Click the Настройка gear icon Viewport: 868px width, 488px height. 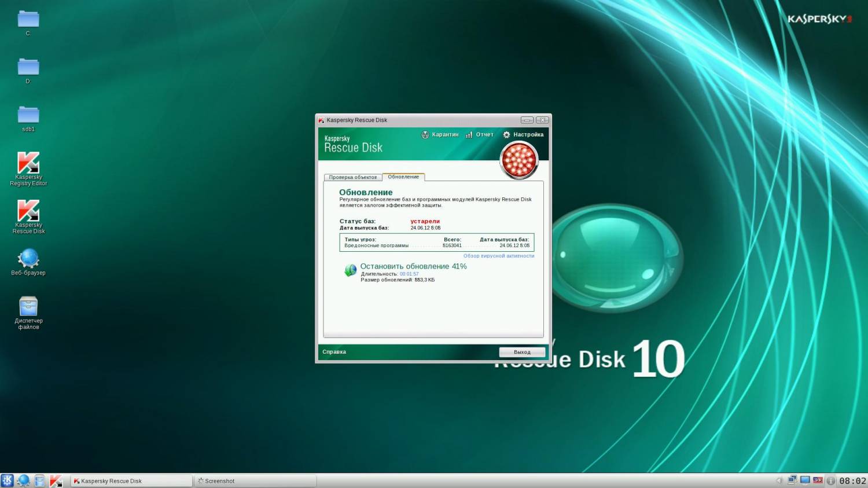(x=506, y=134)
